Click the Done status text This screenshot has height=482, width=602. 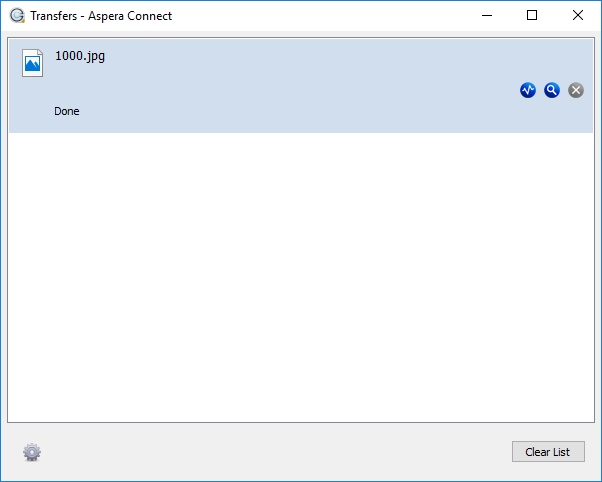[67, 111]
